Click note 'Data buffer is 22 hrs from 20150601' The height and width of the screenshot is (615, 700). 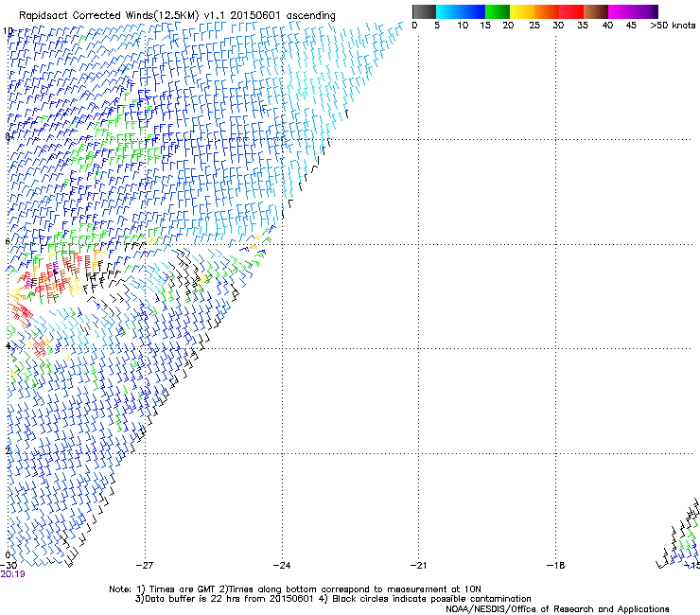pyautogui.click(x=229, y=599)
